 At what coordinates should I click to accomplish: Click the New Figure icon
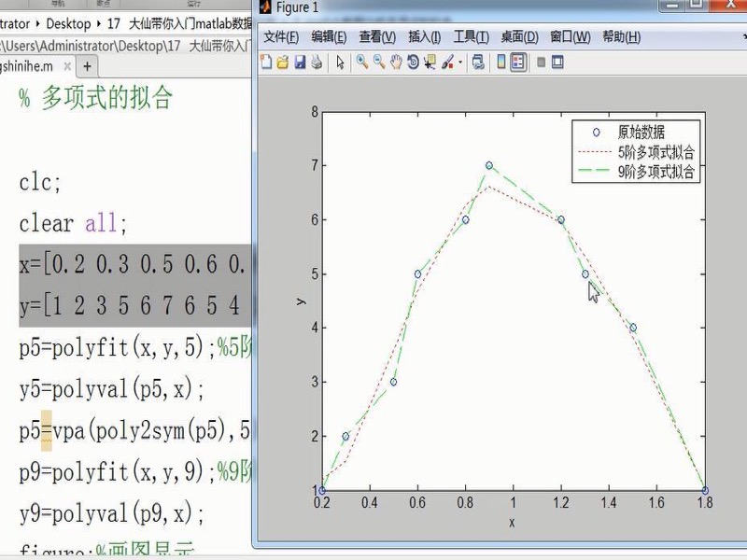266,62
